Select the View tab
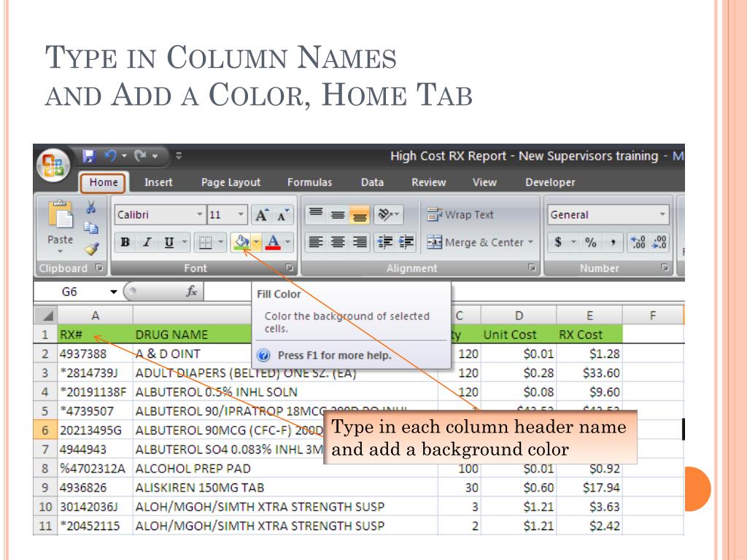The height and width of the screenshot is (560, 747). [484, 182]
